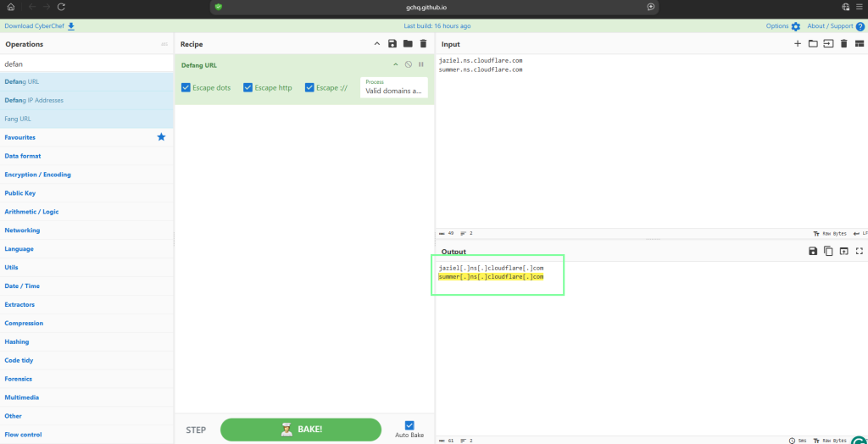Save output to file

813,251
